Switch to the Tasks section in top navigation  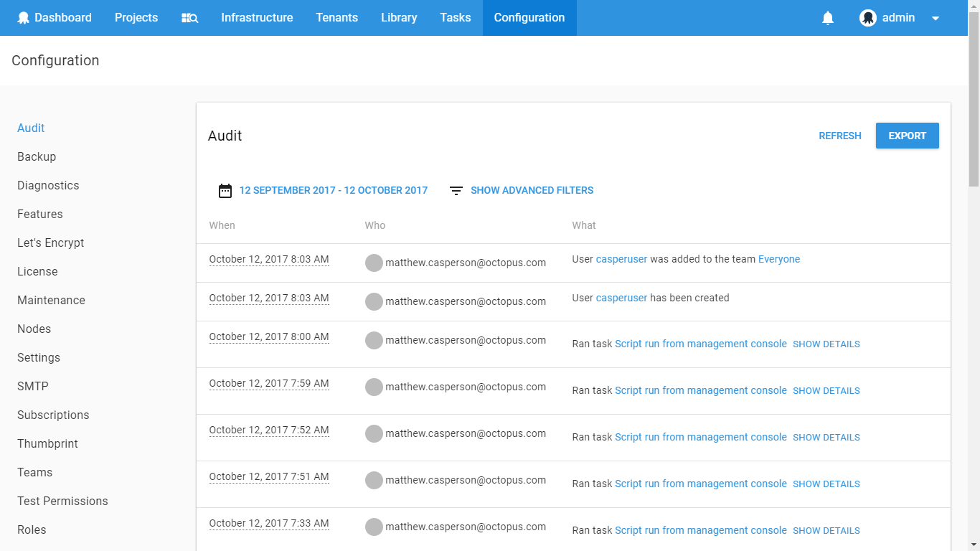click(x=455, y=17)
